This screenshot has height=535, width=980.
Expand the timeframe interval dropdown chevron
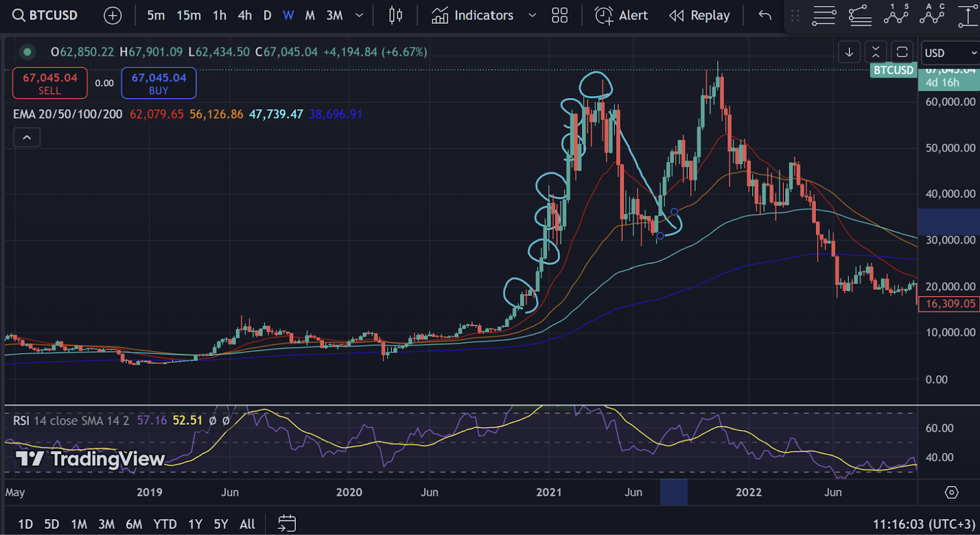pos(360,15)
